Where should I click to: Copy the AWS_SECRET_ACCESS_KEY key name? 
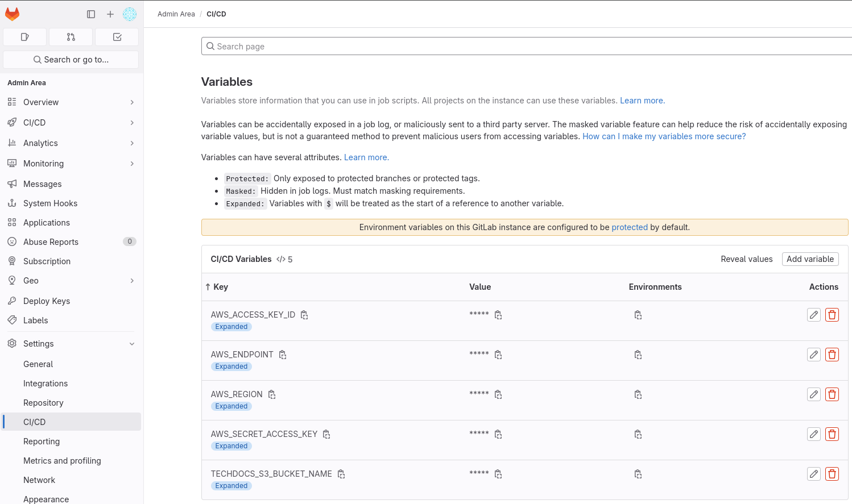[326, 434]
